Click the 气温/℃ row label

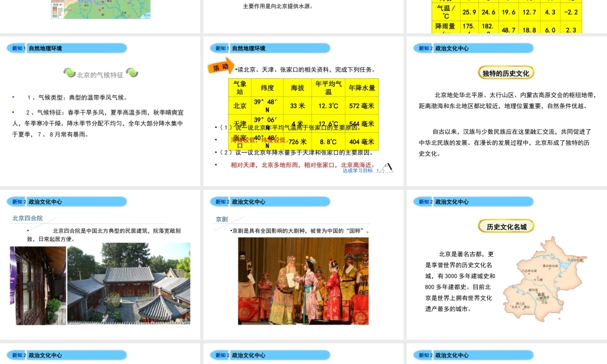pos(446,12)
